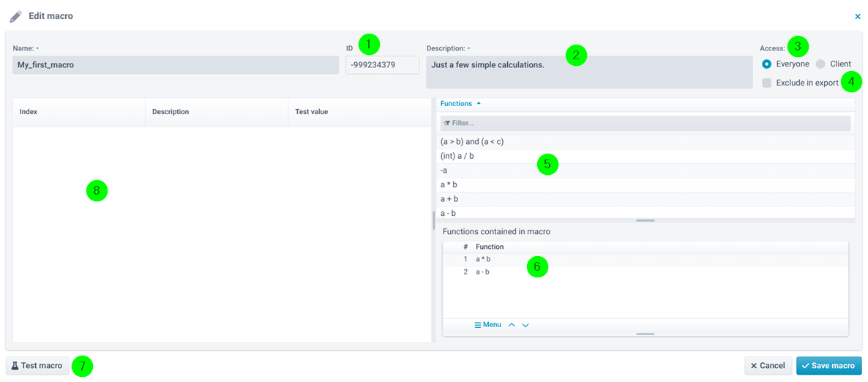The image size is (868, 382).
Task: Enable the Exclude in export checkbox
Action: pyautogui.click(x=767, y=83)
